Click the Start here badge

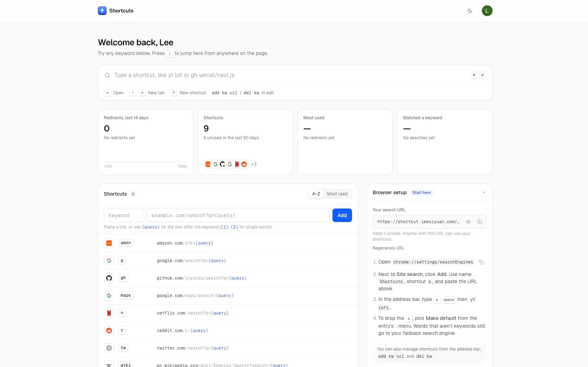pos(421,192)
